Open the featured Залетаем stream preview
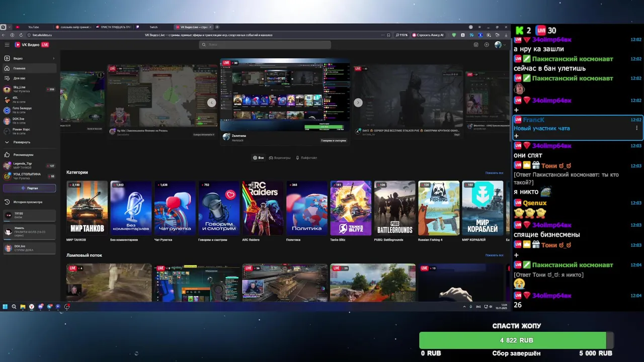Image resolution: width=644 pixels, height=362 pixels. pyautogui.click(x=285, y=95)
